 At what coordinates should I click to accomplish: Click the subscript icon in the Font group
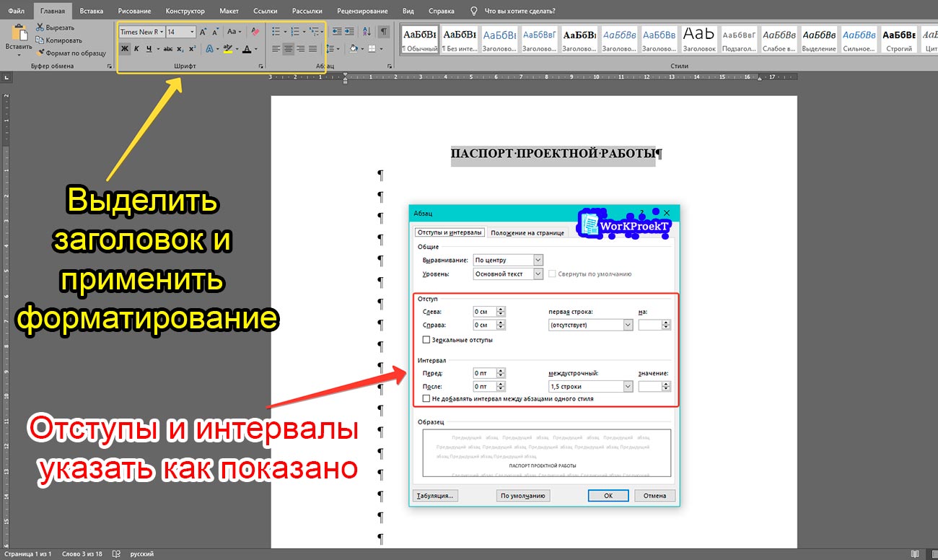180,48
